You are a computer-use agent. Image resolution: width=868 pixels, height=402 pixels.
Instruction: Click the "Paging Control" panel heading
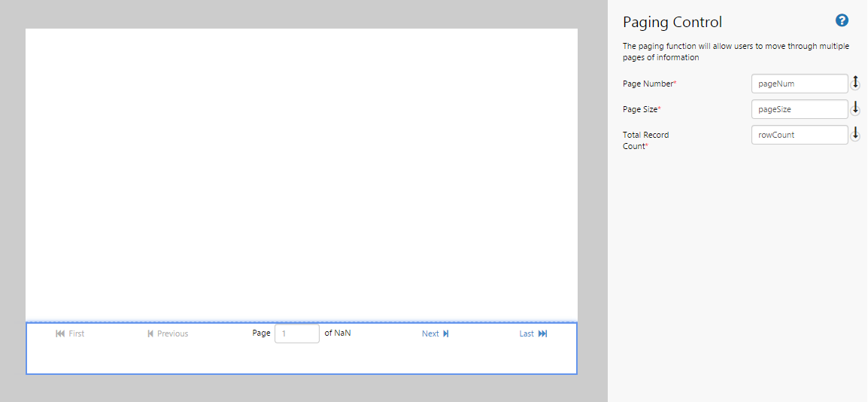(672, 22)
